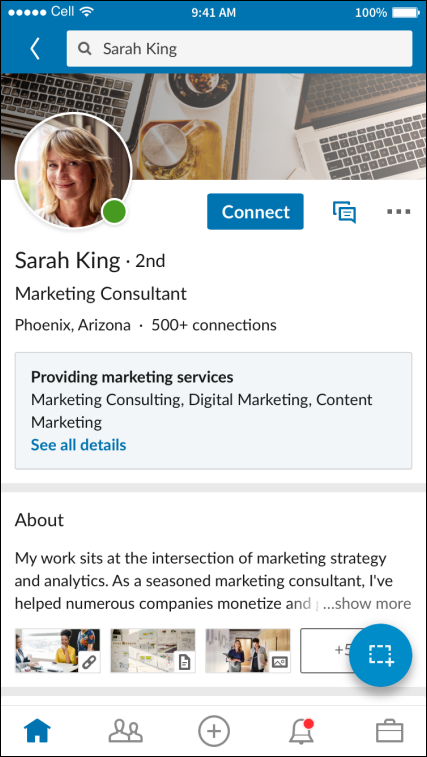
Task: Tap the blue floating capture button
Action: [381, 655]
